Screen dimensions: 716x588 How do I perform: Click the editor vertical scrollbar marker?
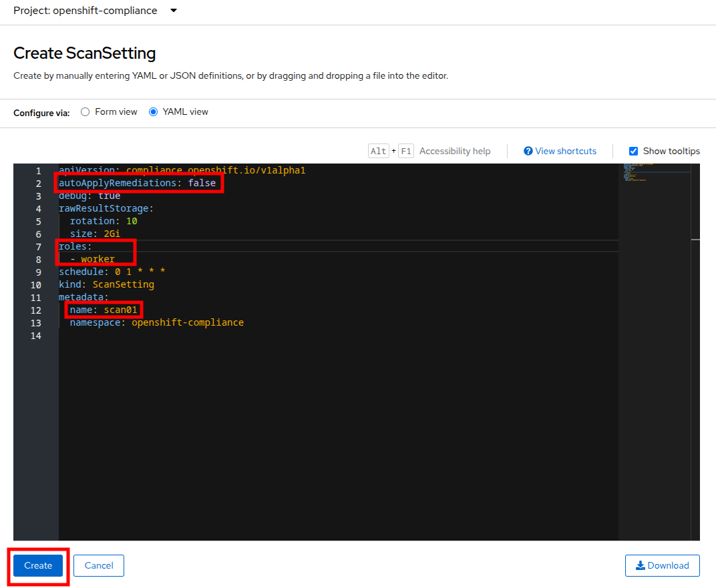[x=695, y=240]
